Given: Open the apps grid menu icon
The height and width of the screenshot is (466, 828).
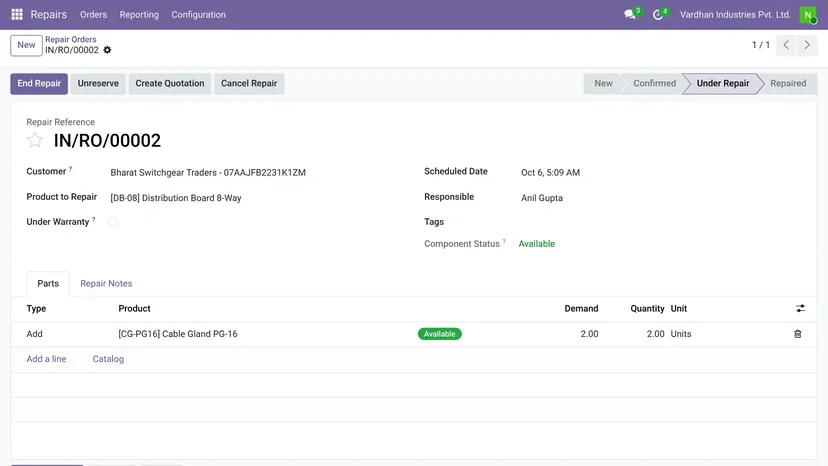Looking at the screenshot, I should point(17,14).
